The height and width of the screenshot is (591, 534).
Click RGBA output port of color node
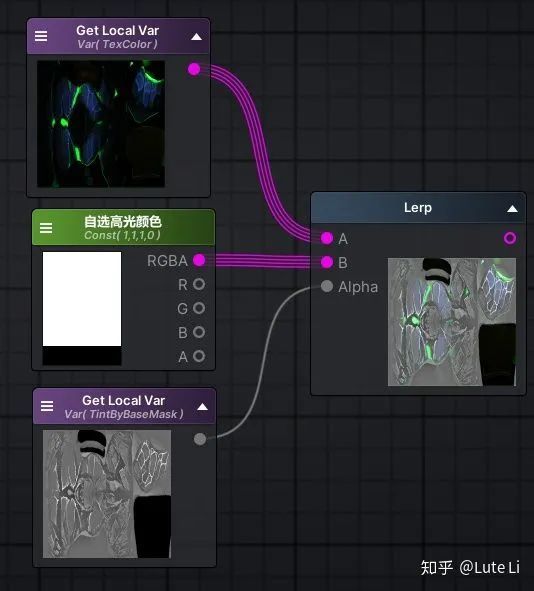[x=199, y=260]
